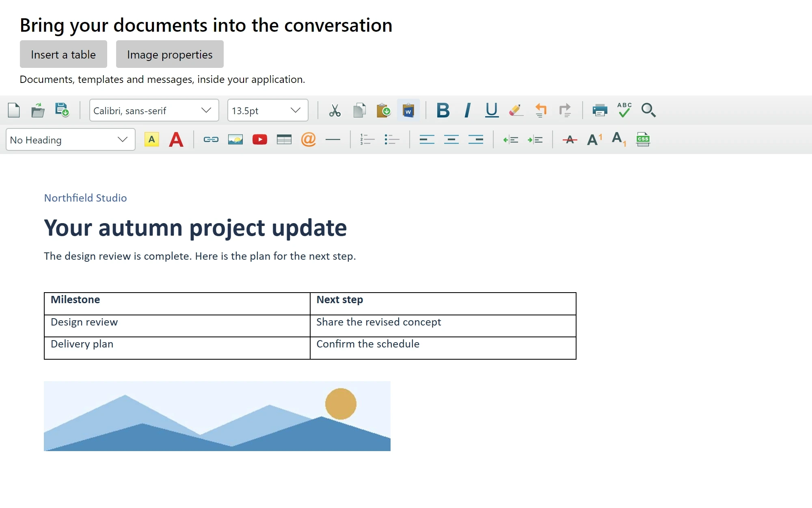Click the 'Your autumn project update' heading
Image resolution: width=812 pixels, height=508 pixels.
(195, 228)
